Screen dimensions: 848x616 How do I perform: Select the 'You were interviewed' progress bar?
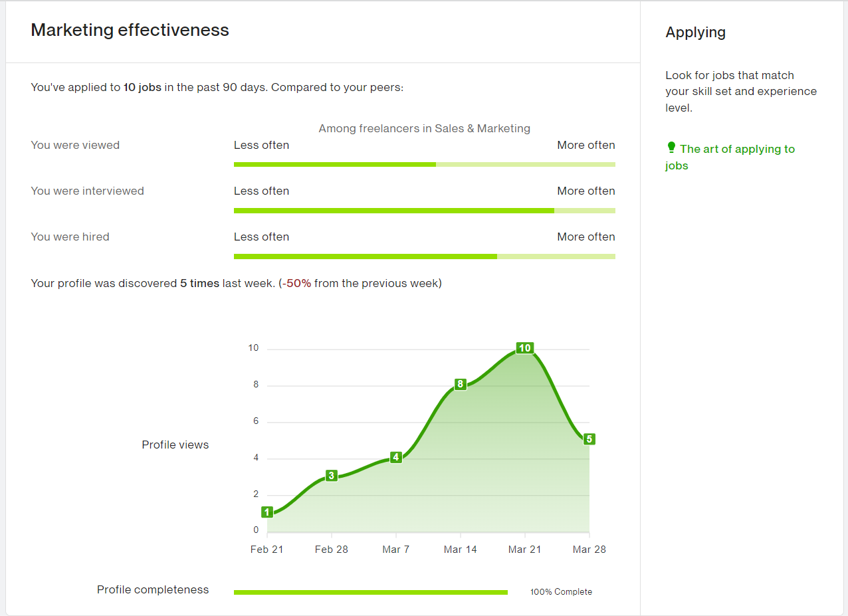(x=424, y=210)
